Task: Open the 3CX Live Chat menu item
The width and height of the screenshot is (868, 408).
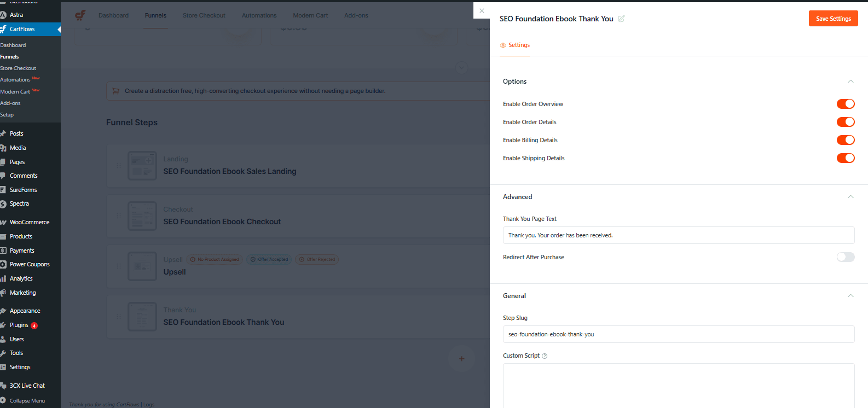Action: tap(27, 386)
